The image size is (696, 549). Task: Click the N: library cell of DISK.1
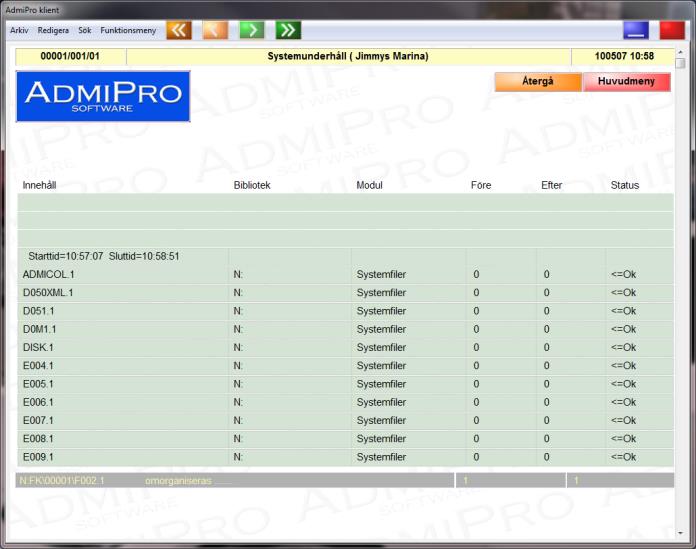(x=238, y=347)
